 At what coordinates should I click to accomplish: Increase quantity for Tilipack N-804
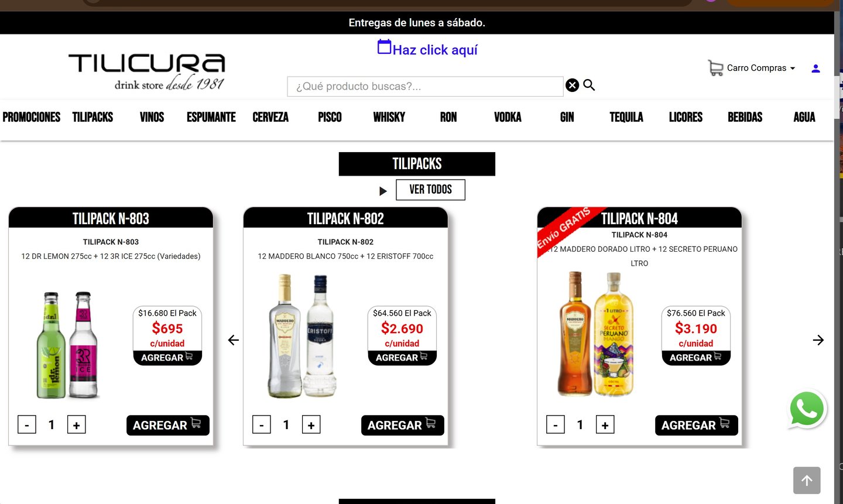click(x=605, y=425)
